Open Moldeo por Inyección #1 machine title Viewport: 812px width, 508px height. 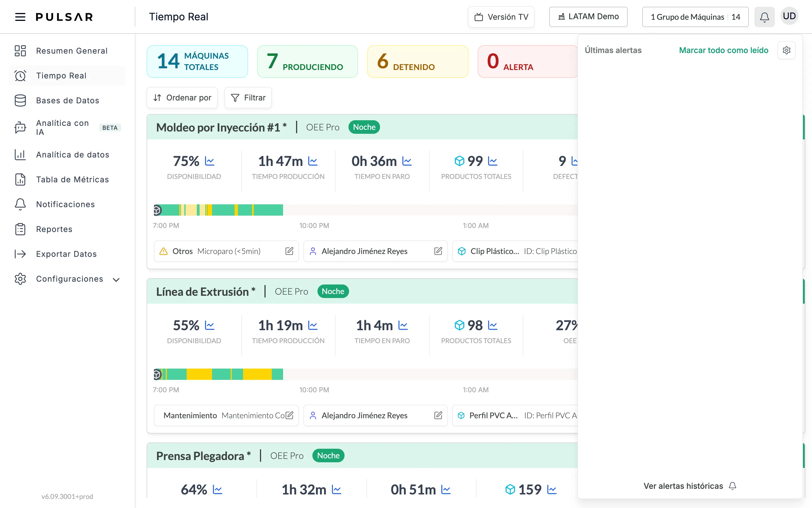click(221, 127)
